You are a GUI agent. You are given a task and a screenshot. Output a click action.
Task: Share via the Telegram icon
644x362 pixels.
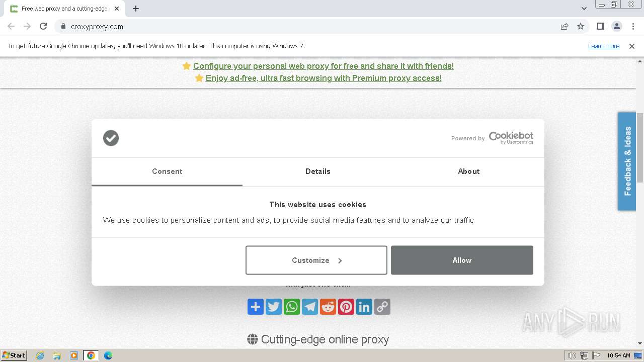(310, 307)
